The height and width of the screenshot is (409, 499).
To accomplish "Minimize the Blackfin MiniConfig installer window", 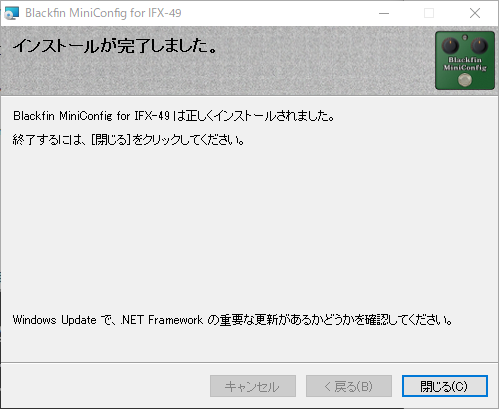I will pos(384,13).
